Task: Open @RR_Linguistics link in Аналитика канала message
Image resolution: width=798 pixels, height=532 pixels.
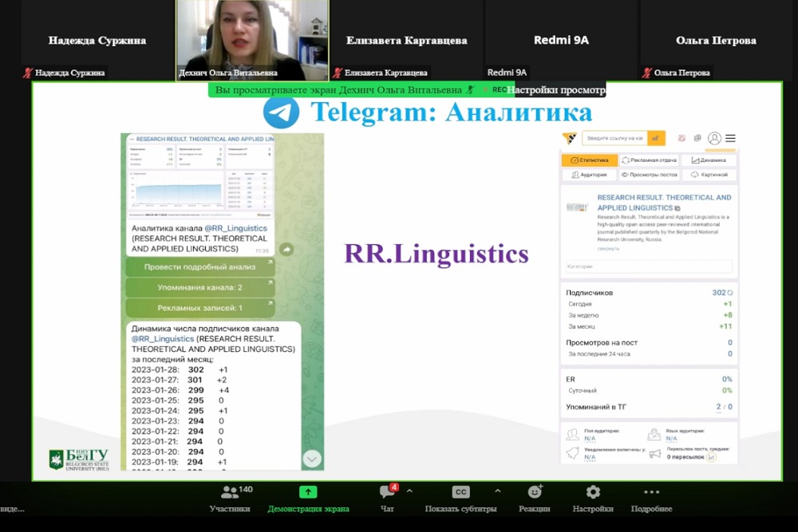Action: (x=235, y=228)
